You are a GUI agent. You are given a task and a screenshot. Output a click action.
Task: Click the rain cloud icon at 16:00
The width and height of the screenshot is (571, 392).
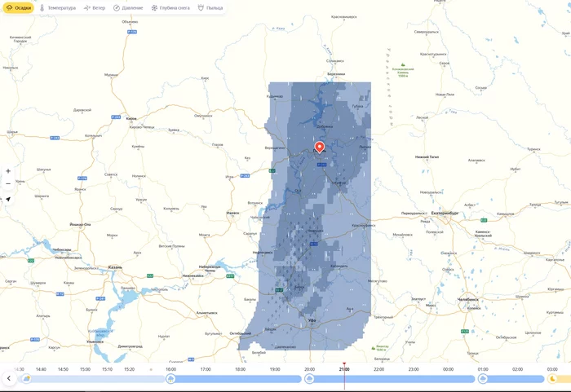pos(170,379)
